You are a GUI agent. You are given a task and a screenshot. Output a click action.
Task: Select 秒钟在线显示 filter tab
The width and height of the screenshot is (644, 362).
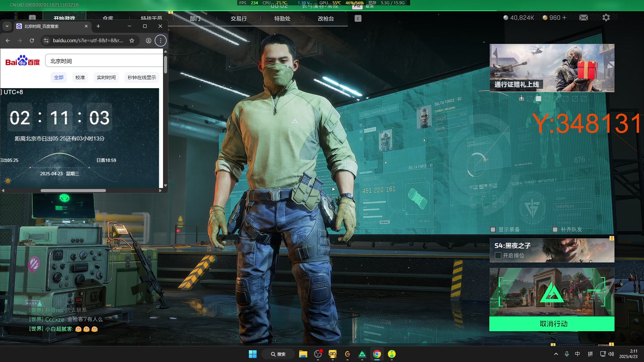pos(142,77)
